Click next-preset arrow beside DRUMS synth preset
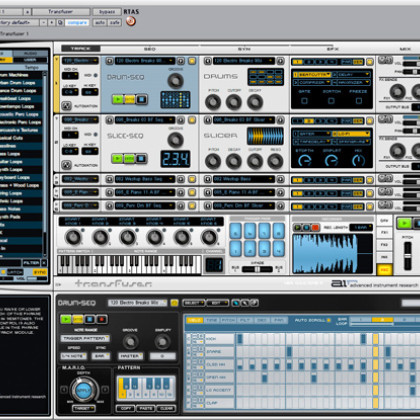The image size is (420, 420). point(280,61)
